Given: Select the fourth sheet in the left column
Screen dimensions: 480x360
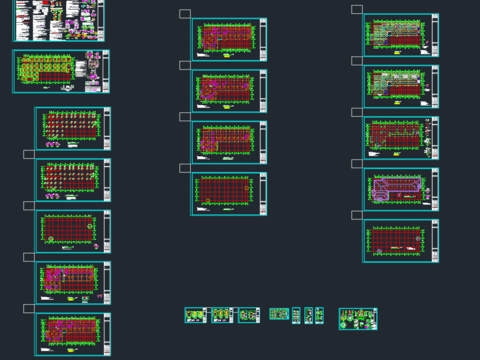Looking at the screenshot, I should point(73,283).
